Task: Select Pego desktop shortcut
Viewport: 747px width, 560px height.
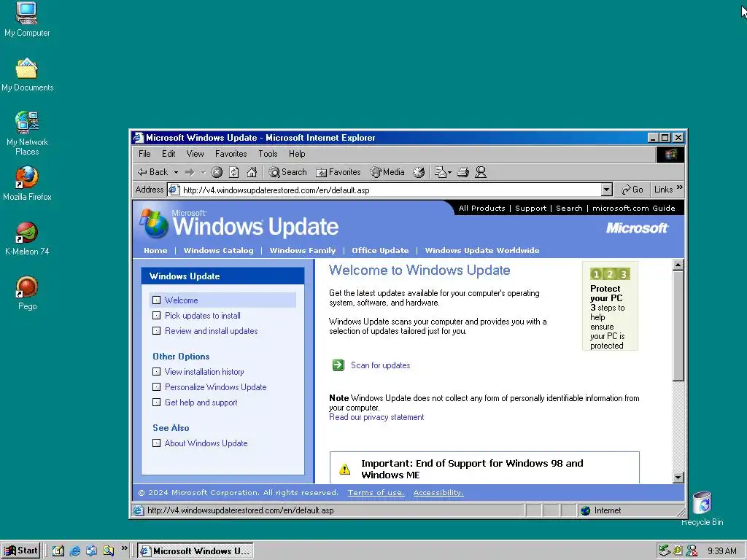Action: pyautogui.click(x=27, y=293)
